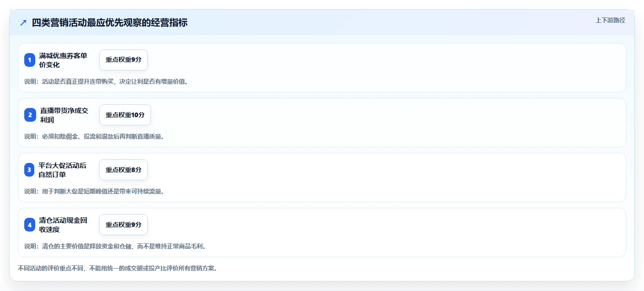Click the note about 扣除佣金、投流和退款

pyautogui.click(x=94, y=136)
